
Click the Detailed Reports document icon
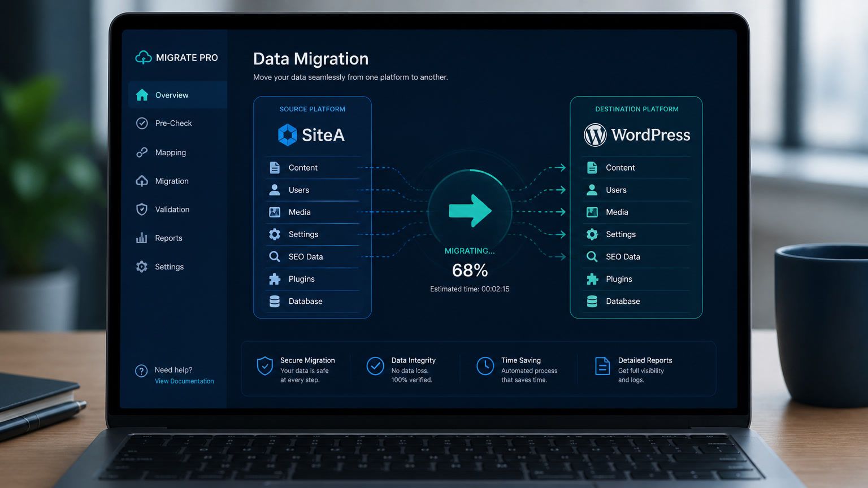coord(602,366)
